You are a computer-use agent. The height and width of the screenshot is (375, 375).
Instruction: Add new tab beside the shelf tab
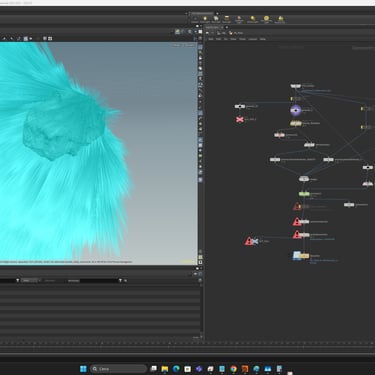click(x=217, y=13)
